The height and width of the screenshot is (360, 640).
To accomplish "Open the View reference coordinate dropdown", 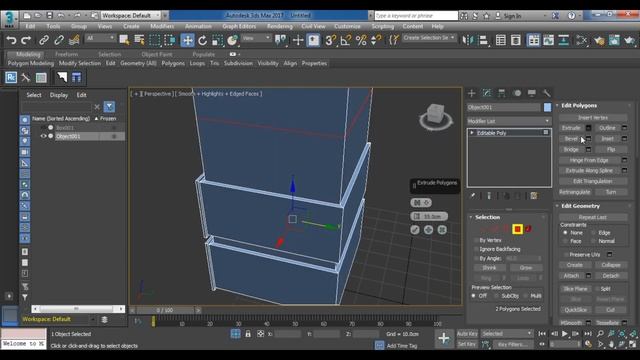I will coord(256,38).
